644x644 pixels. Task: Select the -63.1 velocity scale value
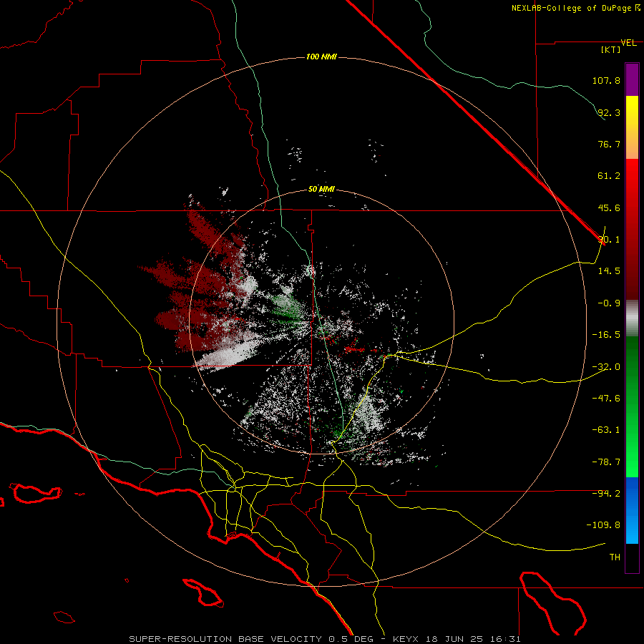coord(606,430)
